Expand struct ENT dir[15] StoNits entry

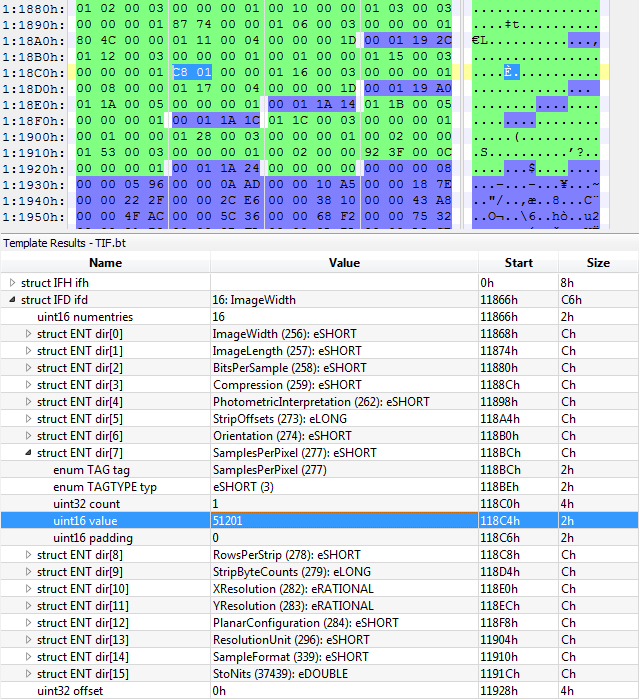point(28,674)
